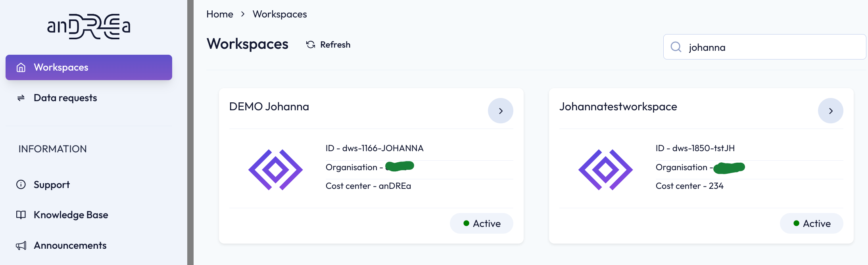Click Active status badge on Johannatestworkspace
This screenshot has height=265, width=868.
coord(812,223)
